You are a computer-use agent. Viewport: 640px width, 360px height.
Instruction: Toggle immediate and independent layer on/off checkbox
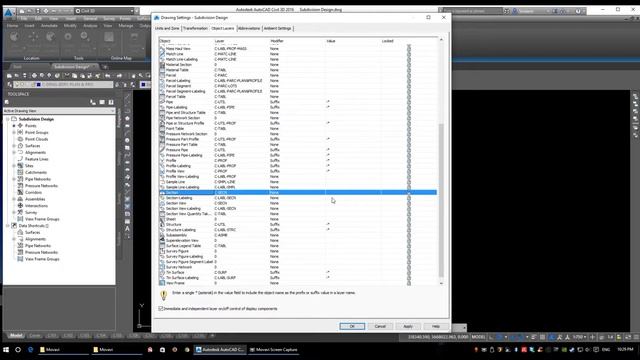coord(161,309)
